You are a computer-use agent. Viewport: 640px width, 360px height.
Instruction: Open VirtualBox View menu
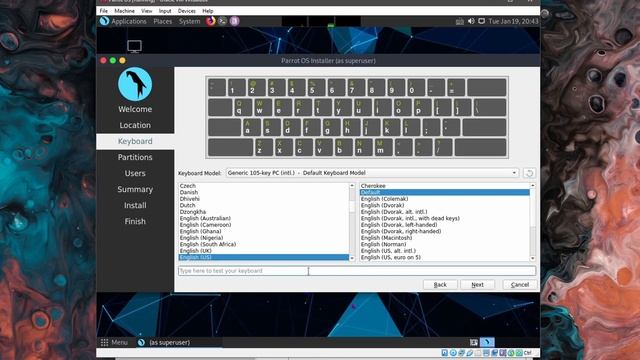(x=147, y=11)
